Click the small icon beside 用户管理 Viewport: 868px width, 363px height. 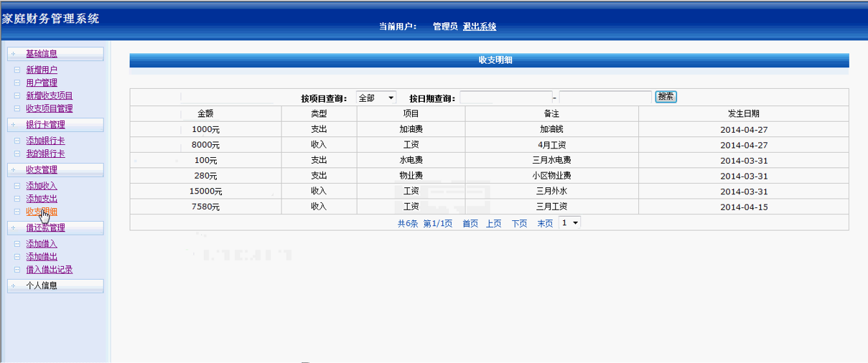click(x=17, y=83)
